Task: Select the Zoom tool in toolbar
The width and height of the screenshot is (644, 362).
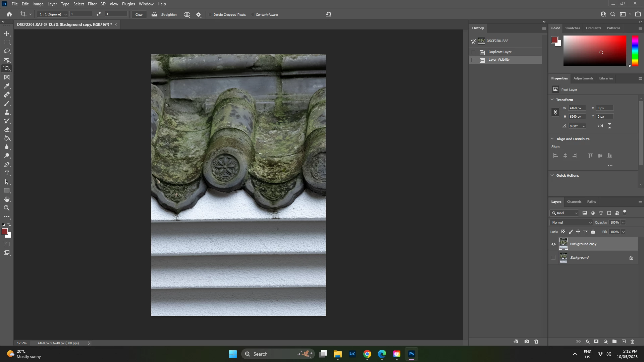Action: coord(7,208)
